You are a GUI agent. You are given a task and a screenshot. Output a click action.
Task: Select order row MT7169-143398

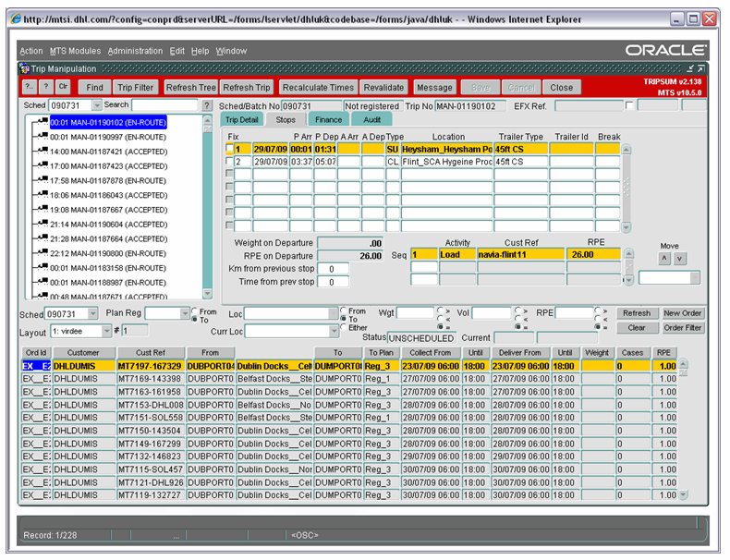pos(348,379)
